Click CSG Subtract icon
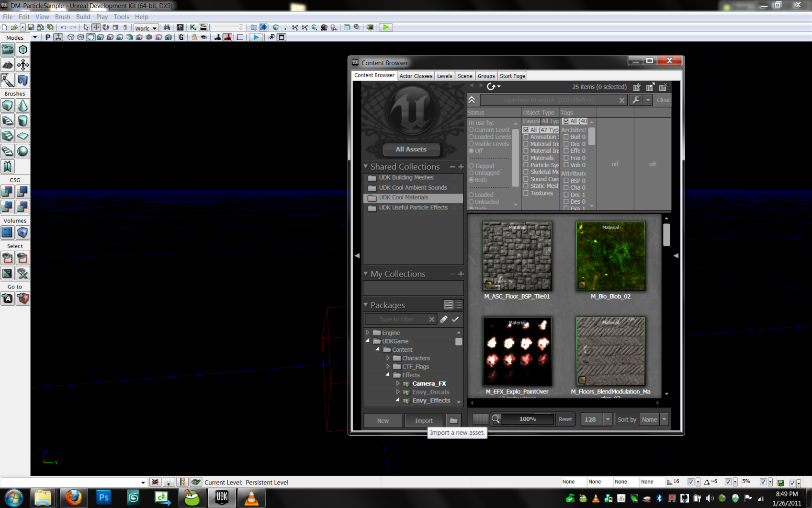The width and height of the screenshot is (812, 508). coord(23,192)
